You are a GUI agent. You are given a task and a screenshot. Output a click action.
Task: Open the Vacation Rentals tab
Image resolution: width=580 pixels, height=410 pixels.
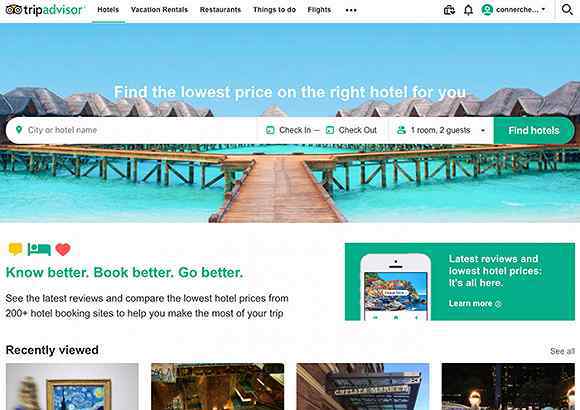159,10
